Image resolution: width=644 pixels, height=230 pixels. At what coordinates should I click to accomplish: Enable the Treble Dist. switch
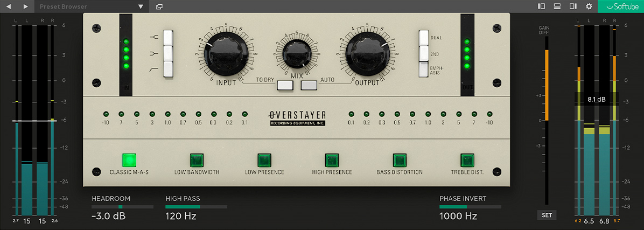tap(467, 160)
